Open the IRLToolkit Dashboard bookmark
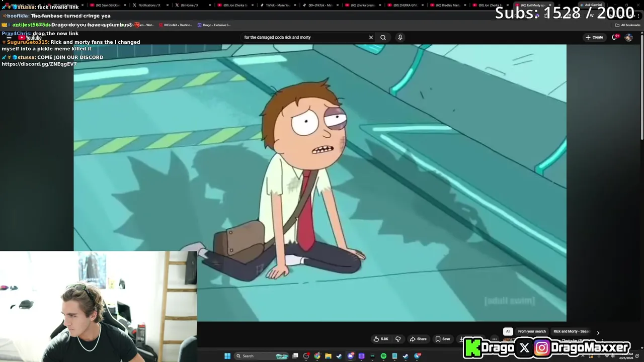644x362 pixels. tap(176, 25)
